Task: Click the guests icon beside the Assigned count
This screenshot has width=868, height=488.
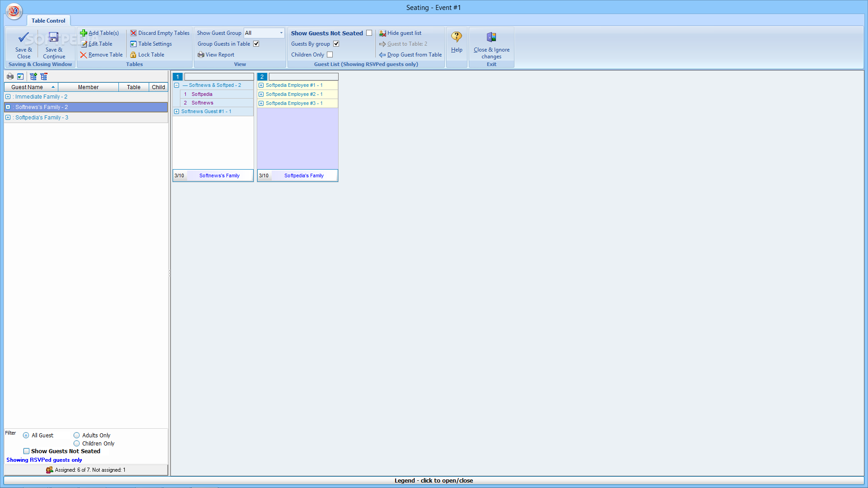Action: click(50, 470)
